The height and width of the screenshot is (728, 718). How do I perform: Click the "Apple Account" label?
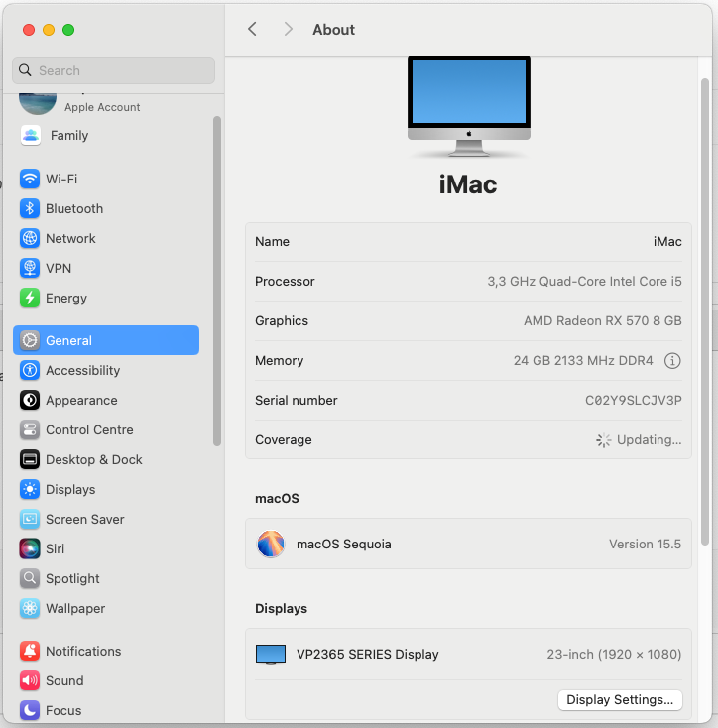(x=102, y=107)
